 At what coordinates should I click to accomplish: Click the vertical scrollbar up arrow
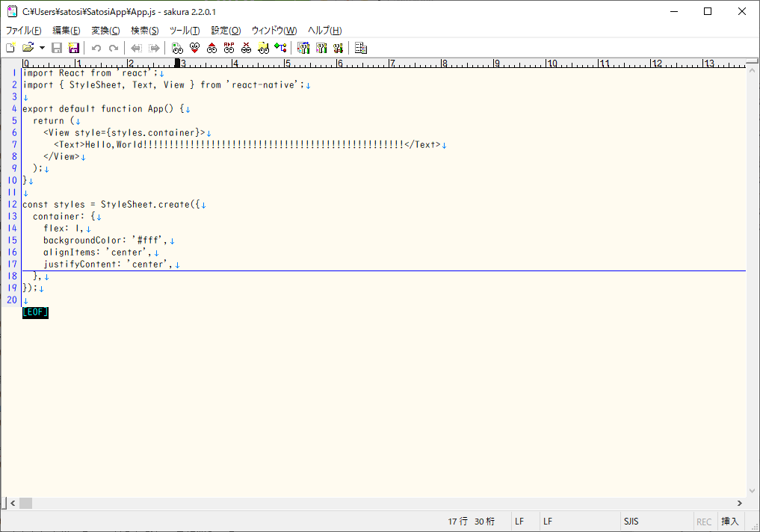point(753,71)
